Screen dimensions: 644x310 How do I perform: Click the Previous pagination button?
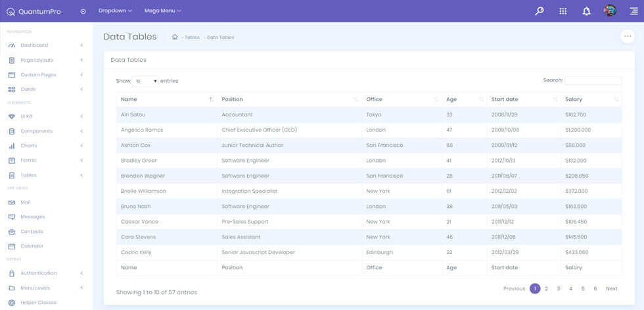pos(514,289)
